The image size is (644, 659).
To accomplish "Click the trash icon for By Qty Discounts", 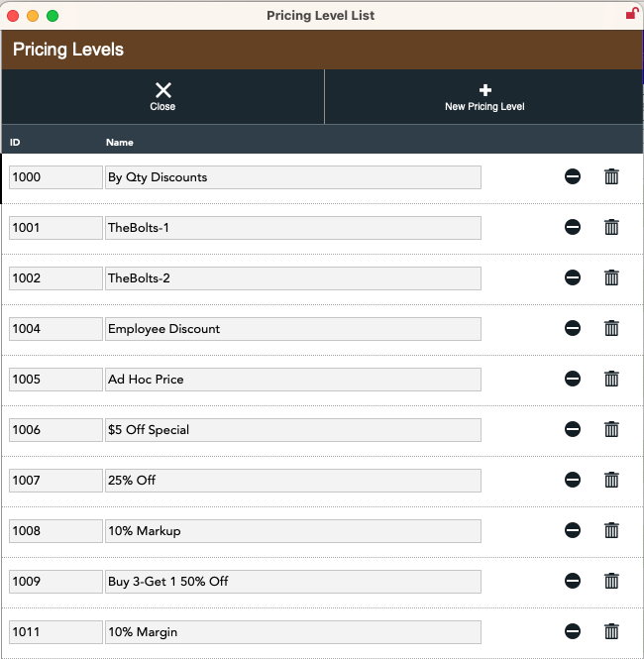I will pyautogui.click(x=611, y=176).
